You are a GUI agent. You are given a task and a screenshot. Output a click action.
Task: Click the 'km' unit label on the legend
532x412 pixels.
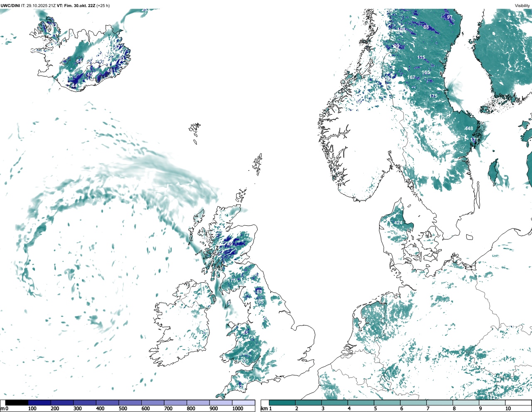coord(264,409)
